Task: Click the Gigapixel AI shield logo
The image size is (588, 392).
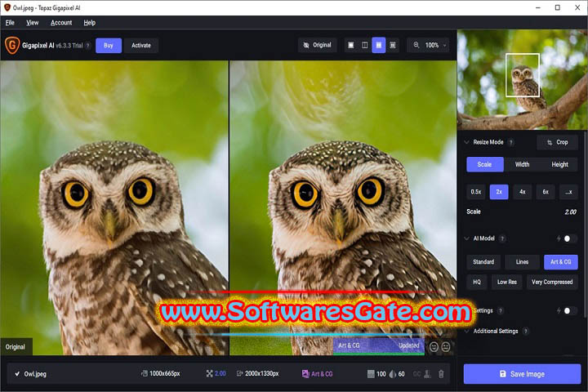Action: tap(11, 46)
